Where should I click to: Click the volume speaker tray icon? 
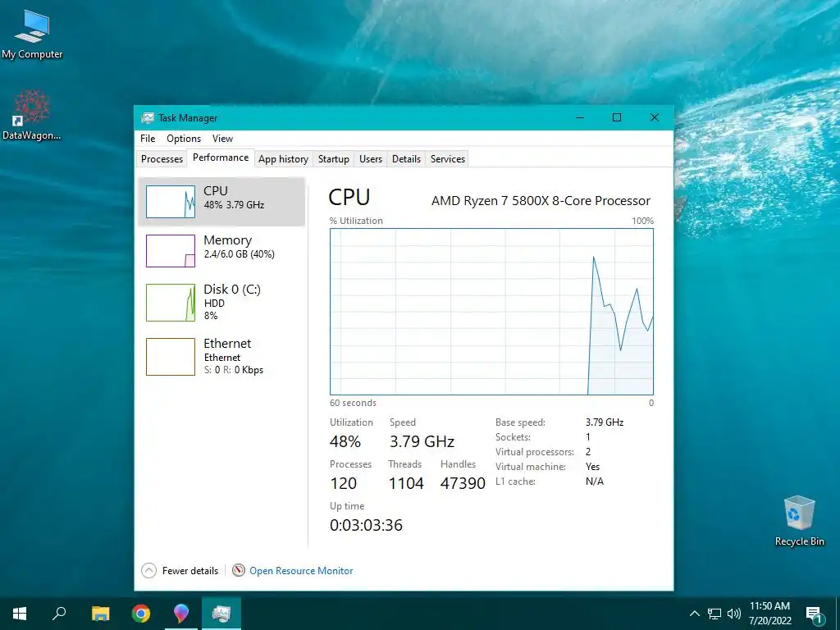point(734,614)
